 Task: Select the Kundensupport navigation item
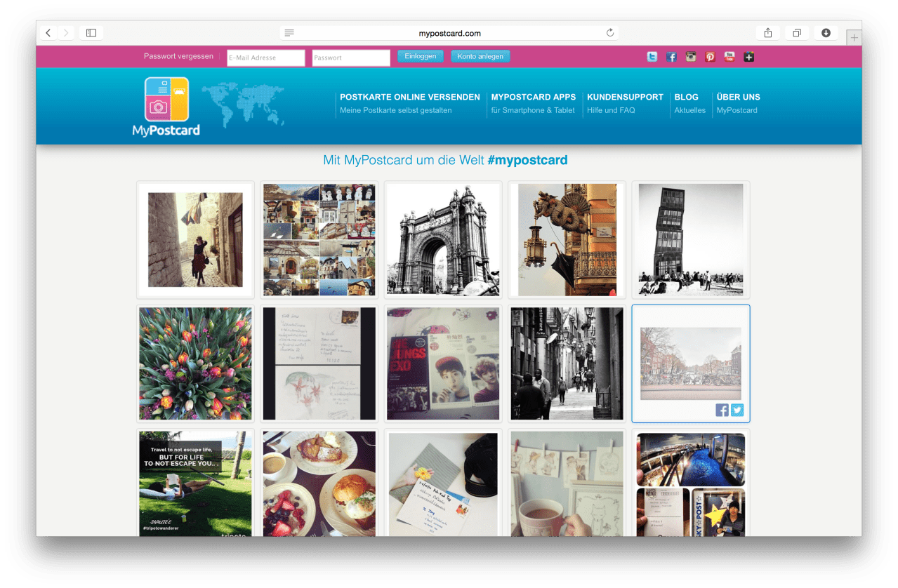(625, 98)
